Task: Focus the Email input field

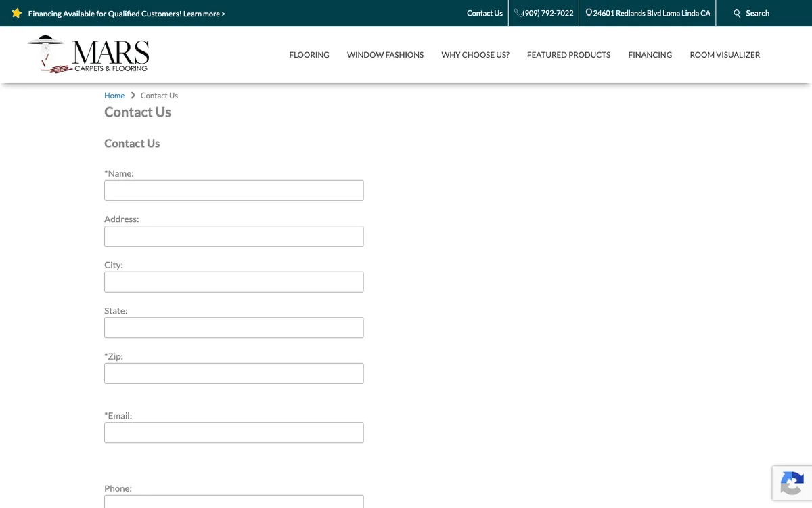Action: [233, 433]
